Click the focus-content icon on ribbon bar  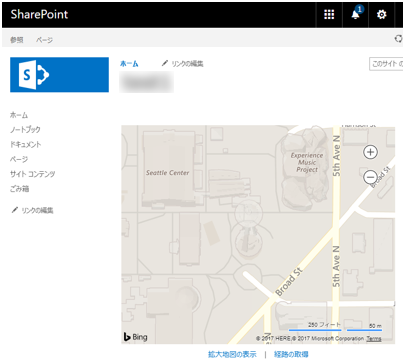(x=398, y=39)
